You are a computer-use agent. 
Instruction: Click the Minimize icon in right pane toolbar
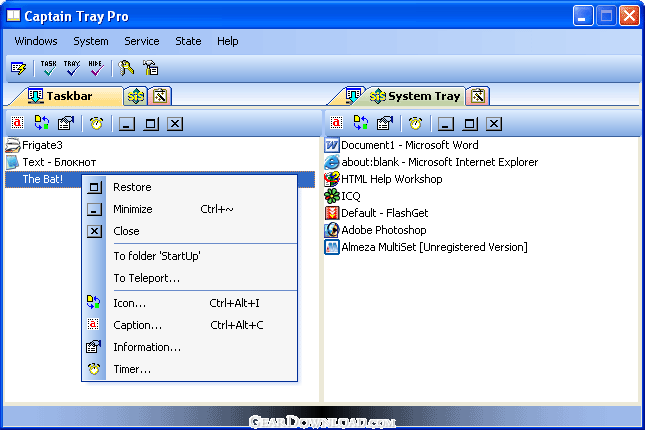[446, 124]
